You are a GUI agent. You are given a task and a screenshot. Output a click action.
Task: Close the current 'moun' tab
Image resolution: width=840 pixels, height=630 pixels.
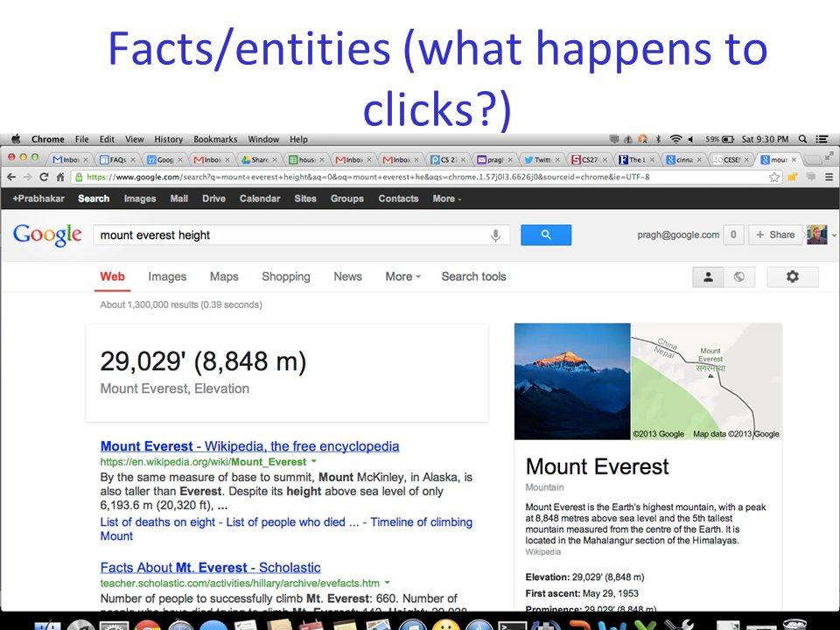pos(794,159)
